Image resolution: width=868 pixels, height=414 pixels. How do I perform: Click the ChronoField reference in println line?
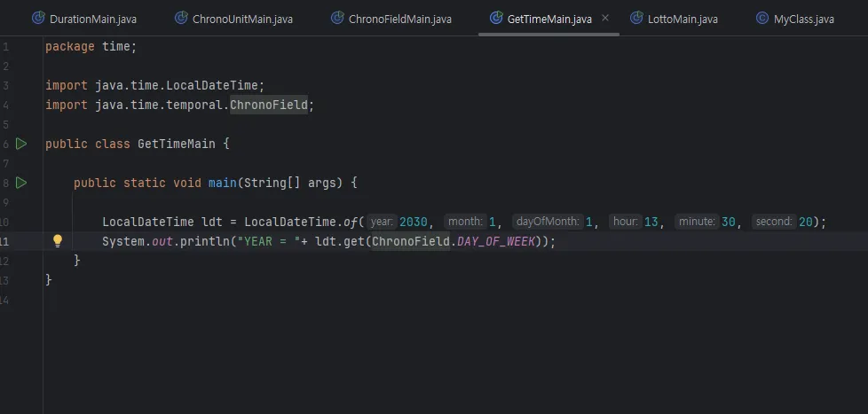tap(410, 241)
